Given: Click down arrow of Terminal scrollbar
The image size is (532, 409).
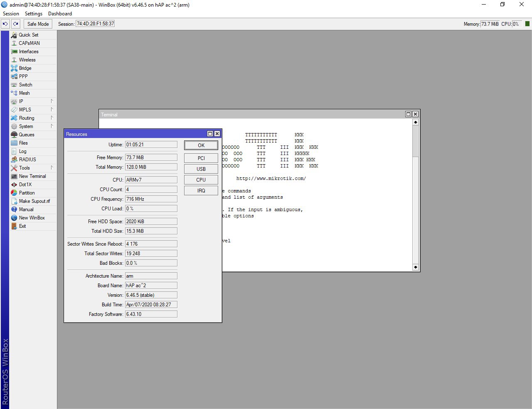Looking at the screenshot, I should coord(416,267).
